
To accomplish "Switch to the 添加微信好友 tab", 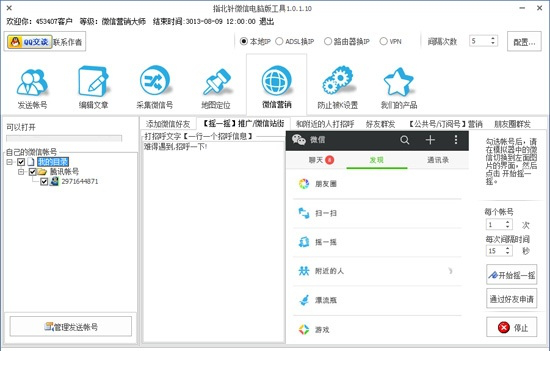I will (x=168, y=124).
